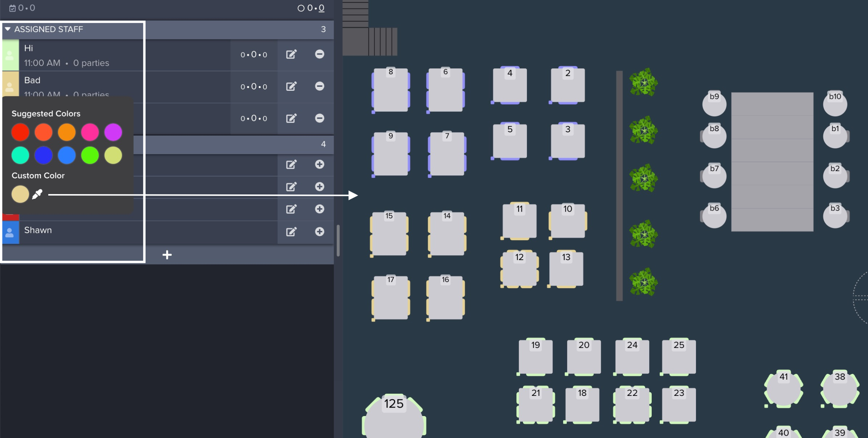Screen dimensions: 868x438
Task: Select table 12 on floor plan
Action: [519, 270]
